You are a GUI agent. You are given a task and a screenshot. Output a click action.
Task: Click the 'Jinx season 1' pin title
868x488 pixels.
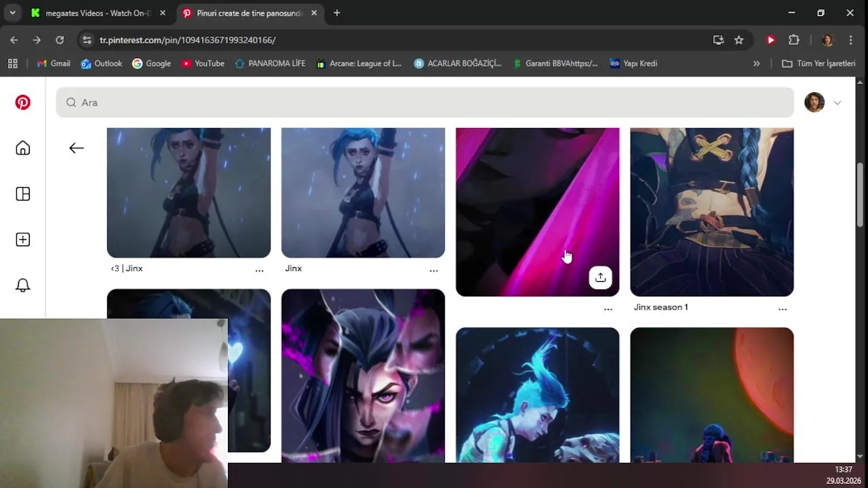pos(660,307)
